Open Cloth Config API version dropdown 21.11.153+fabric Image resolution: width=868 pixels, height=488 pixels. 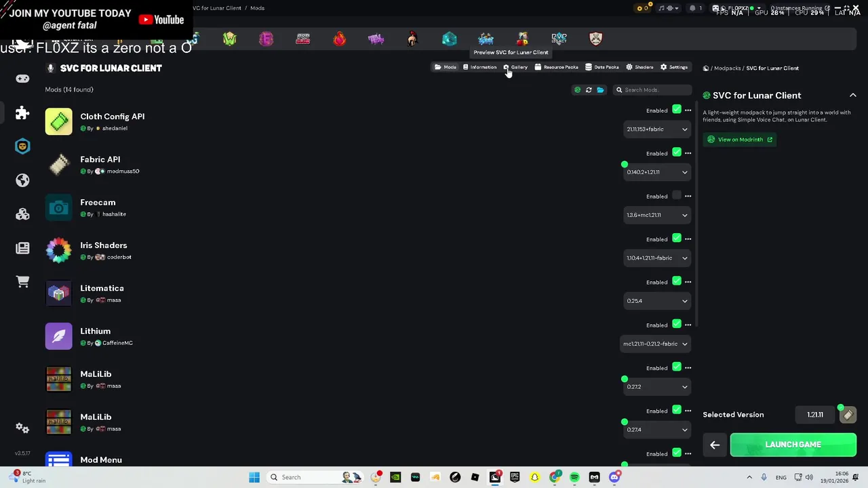[656, 129]
